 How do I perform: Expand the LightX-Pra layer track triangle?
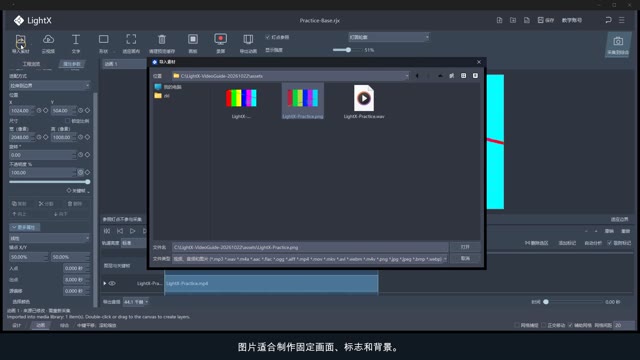pyautogui.click(x=105, y=283)
